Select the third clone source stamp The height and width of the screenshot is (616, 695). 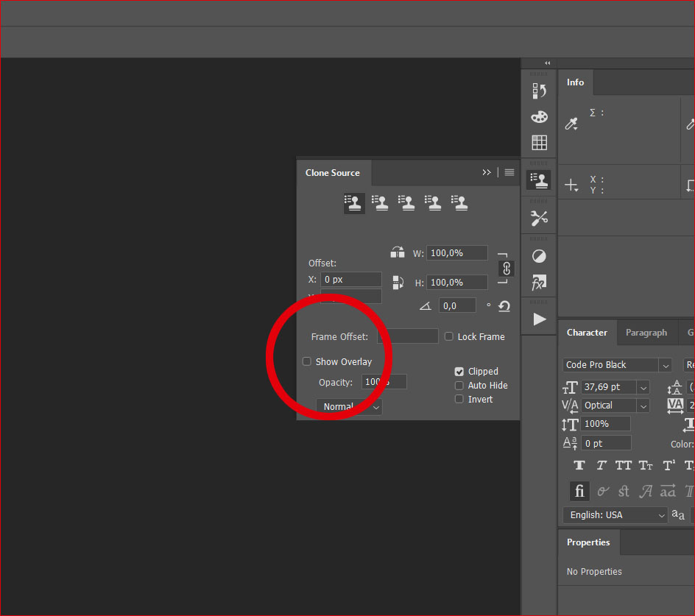coord(406,203)
